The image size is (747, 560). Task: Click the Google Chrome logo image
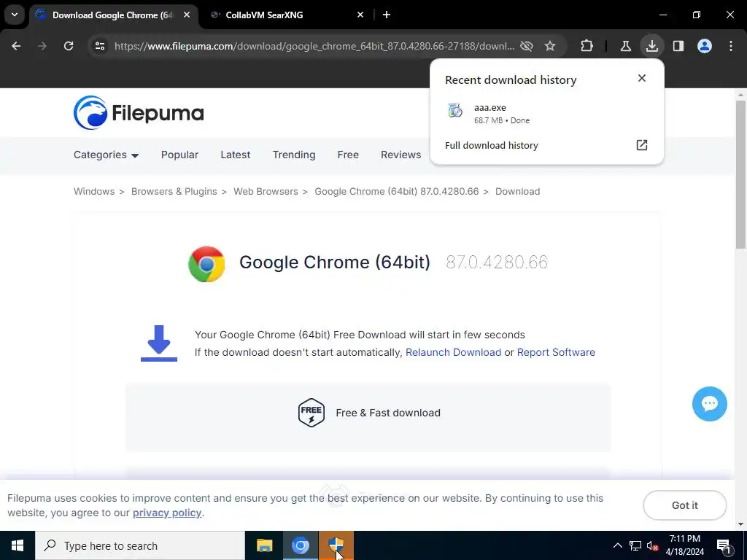[x=206, y=264]
